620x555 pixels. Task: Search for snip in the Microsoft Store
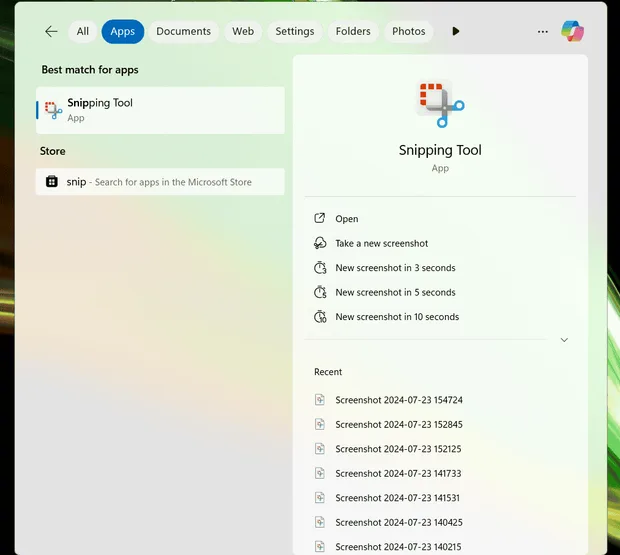tap(160, 182)
